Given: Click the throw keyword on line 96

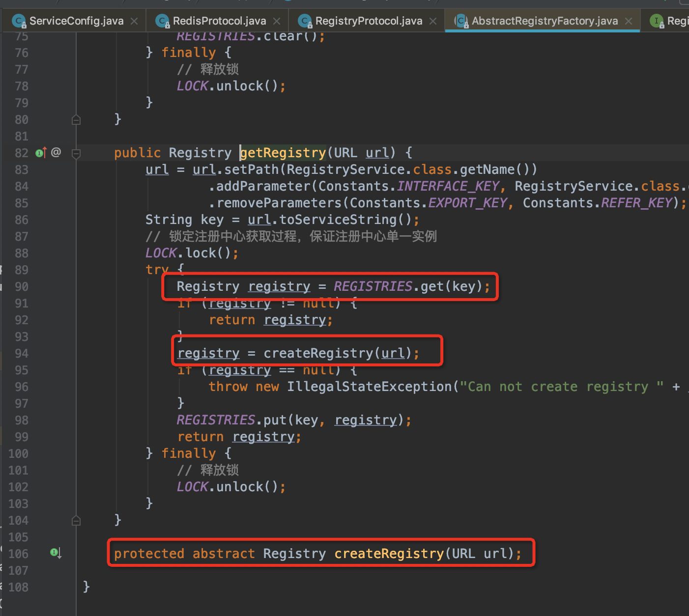Looking at the screenshot, I should point(228,387).
